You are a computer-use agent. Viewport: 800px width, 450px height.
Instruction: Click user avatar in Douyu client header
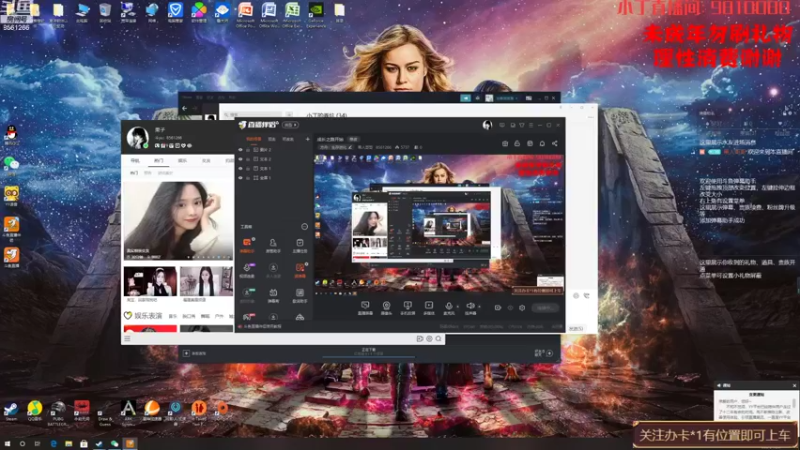138,137
